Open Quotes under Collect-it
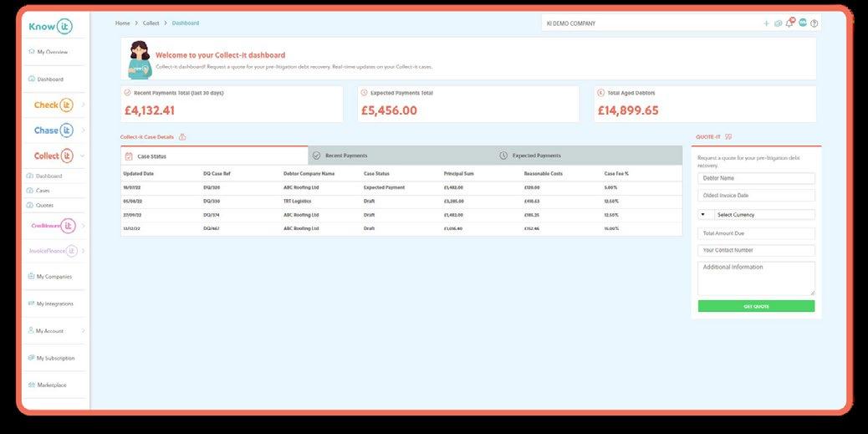 coord(40,205)
